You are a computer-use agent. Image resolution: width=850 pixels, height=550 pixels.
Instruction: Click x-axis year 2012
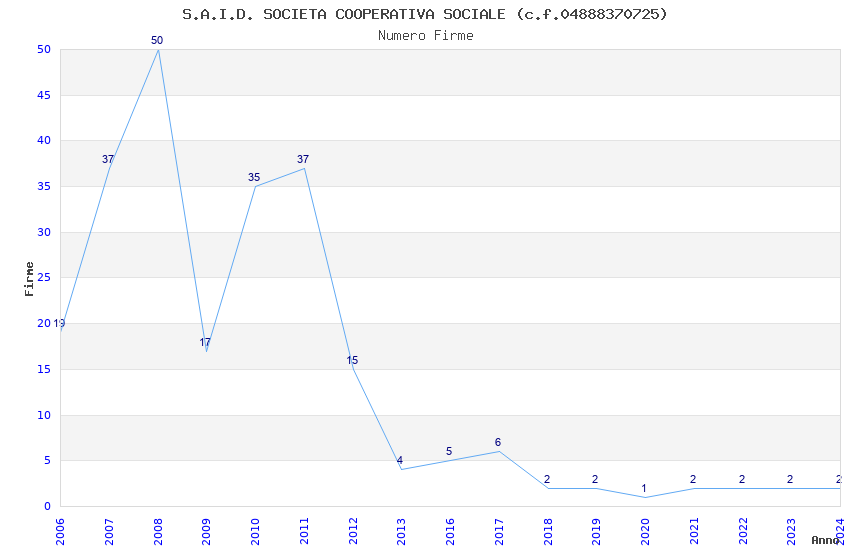click(x=352, y=532)
